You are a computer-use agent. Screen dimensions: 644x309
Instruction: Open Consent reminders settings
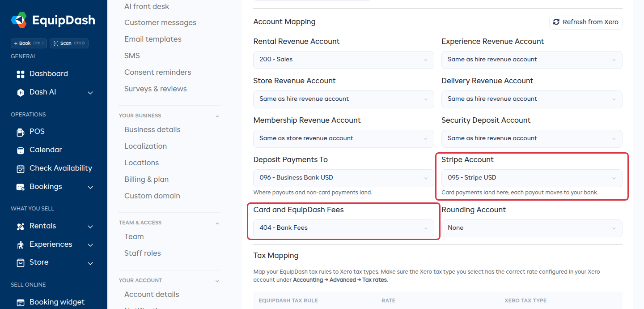[157, 72]
